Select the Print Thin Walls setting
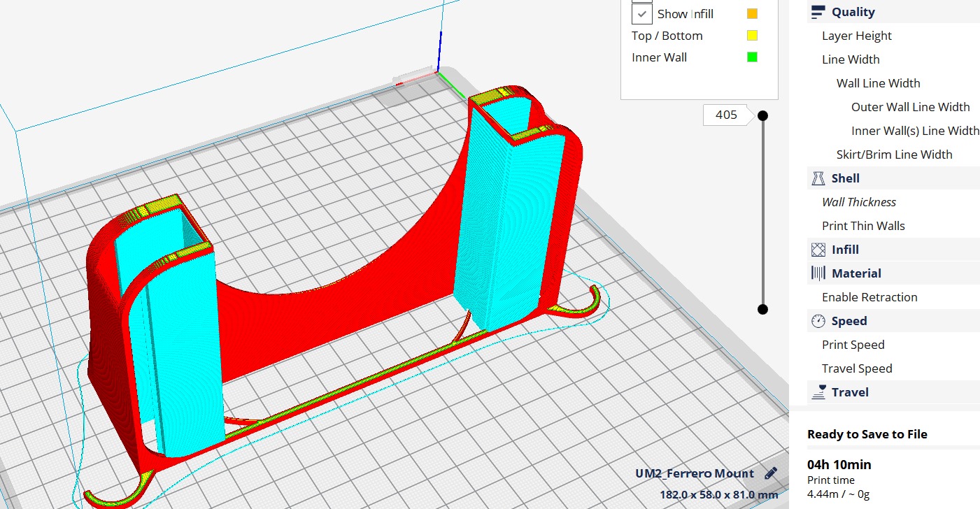This screenshot has width=980, height=509. pyautogui.click(x=863, y=226)
